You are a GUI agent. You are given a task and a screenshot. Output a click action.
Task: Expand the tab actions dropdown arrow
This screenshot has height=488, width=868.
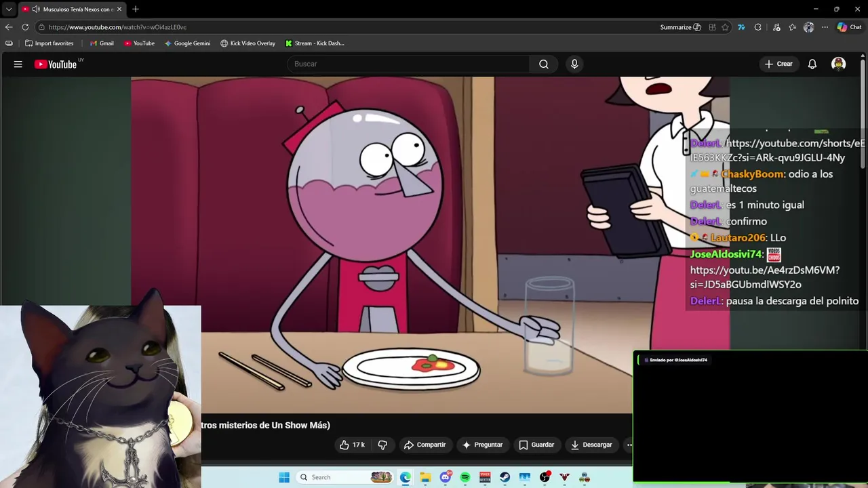coord(9,9)
